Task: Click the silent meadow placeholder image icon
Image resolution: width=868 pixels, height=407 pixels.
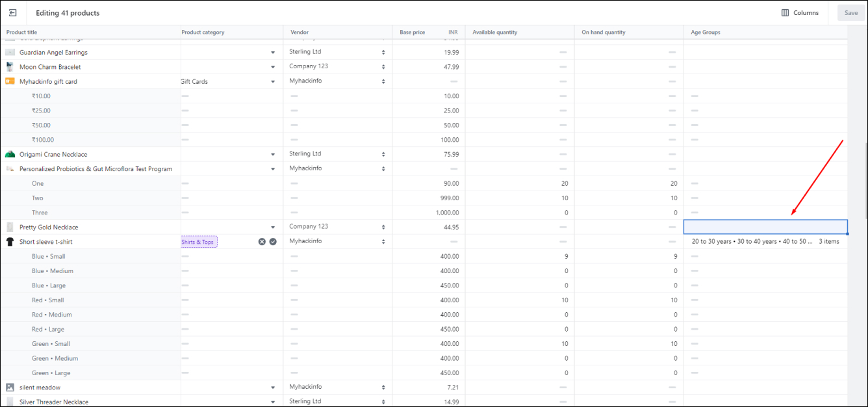Action: [x=10, y=387]
